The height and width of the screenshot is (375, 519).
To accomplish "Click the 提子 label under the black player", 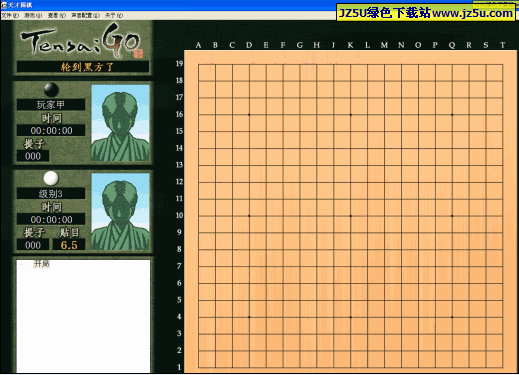I will pos(34,144).
